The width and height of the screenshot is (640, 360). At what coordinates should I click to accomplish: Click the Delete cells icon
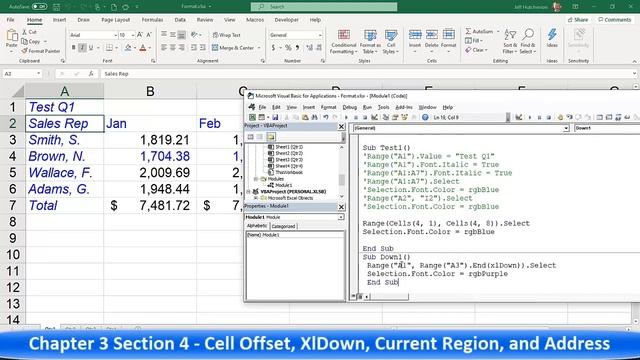click(431, 35)
